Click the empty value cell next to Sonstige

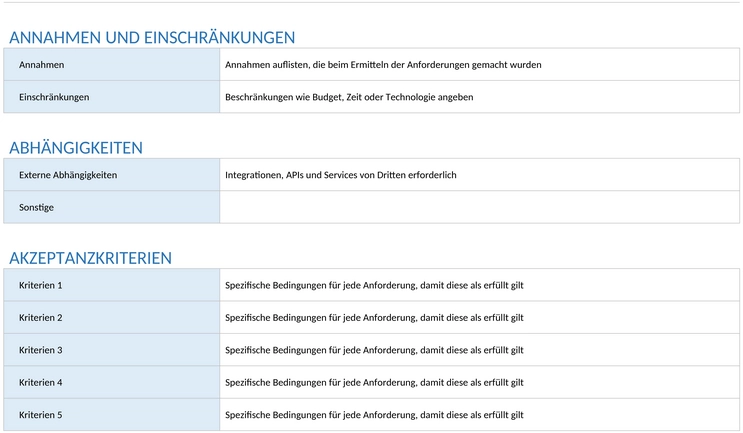click(x=480, y=207)
